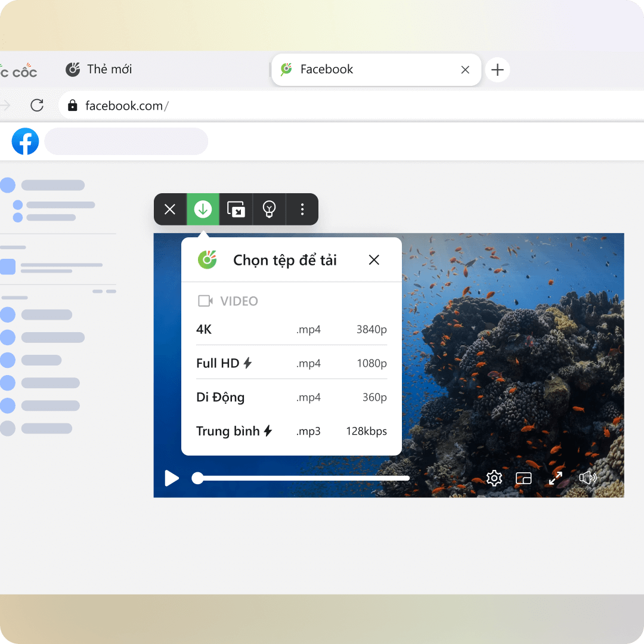This screenshot has height=644, width=644.
Task: Switch to the 'Thẻ mới' tab
Action: point(99,70)
